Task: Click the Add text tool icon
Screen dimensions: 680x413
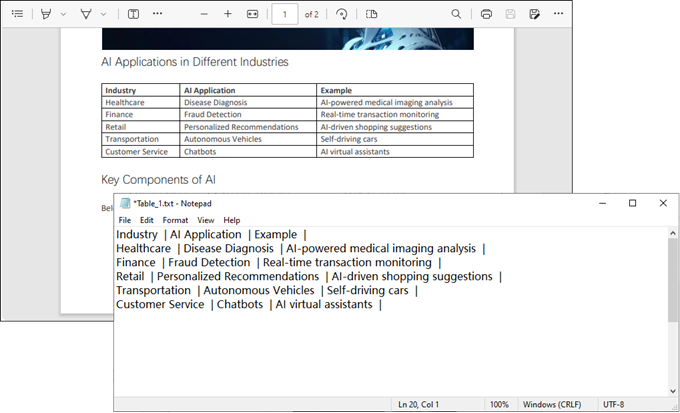Action: [133, 14]
